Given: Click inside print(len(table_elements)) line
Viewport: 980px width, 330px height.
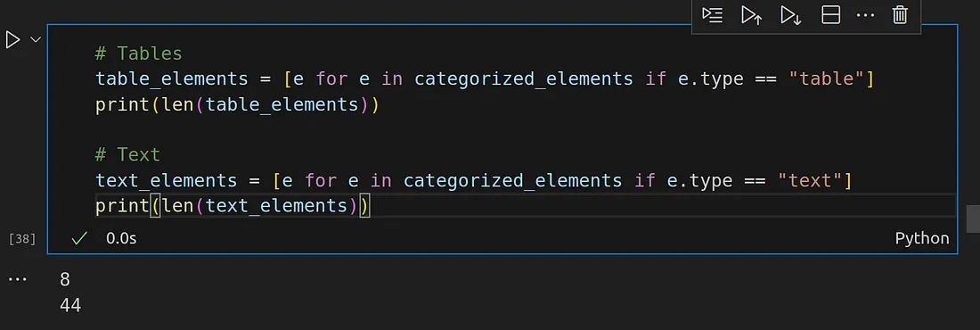Looking at the screenshot, I should (x=237, y=105).
